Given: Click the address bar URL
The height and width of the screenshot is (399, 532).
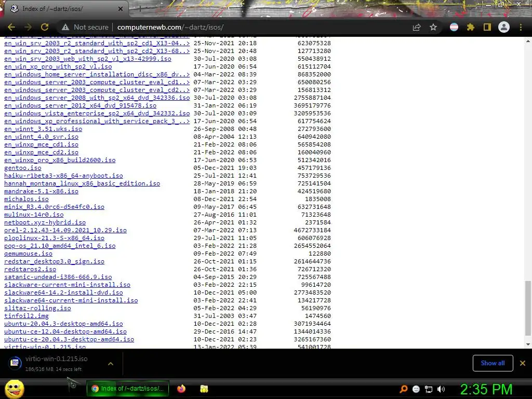Looking at the screenshot, I should tap(170, 27).
